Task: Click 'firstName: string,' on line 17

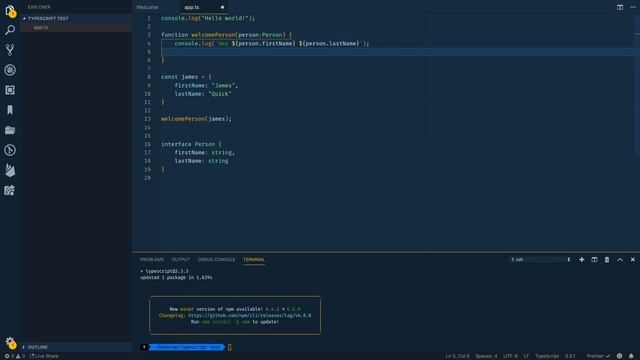Action: coord(204,153)
